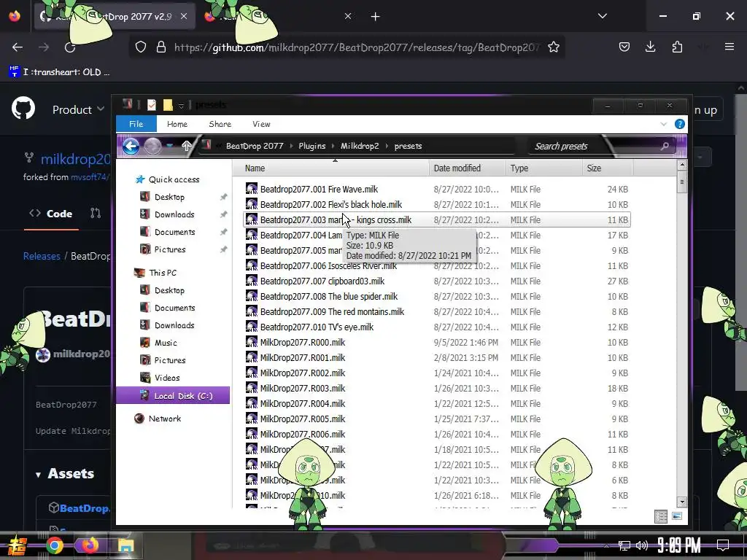Sort by Date modified column header
747x560 pixels.
pyautogui.click(x=467, y=168)
